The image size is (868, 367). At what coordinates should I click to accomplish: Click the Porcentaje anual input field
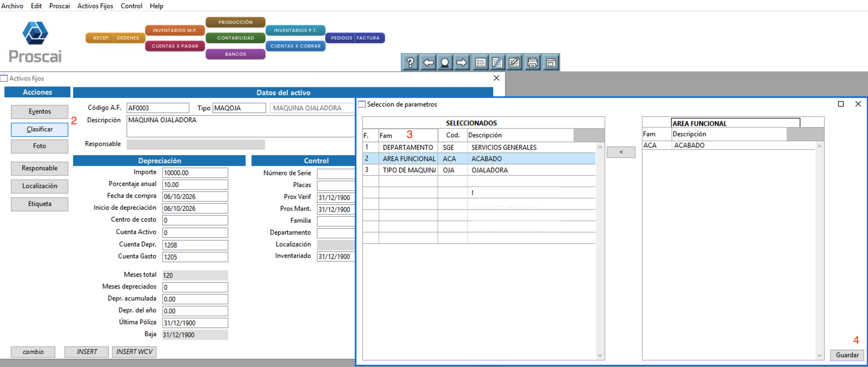pyautogui.click(x=195, y=185)
